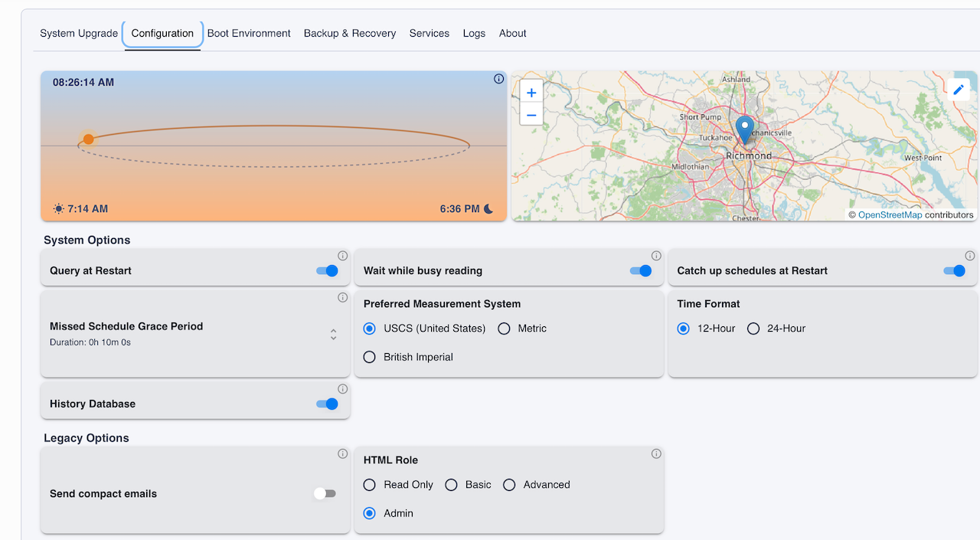
Task: Switch to the System Upgrade tab
Action: coord(79,34)
